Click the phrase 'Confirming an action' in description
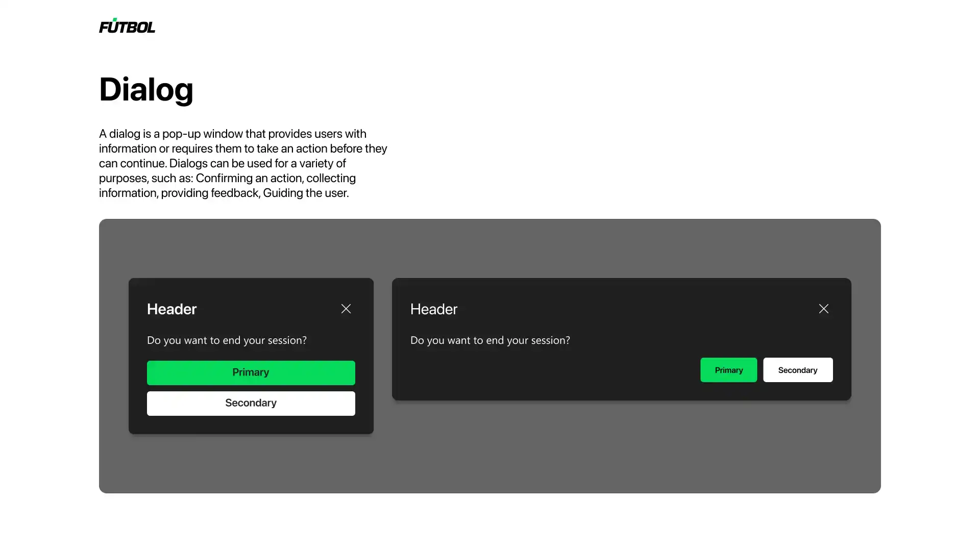 click(x=249, y=178)
